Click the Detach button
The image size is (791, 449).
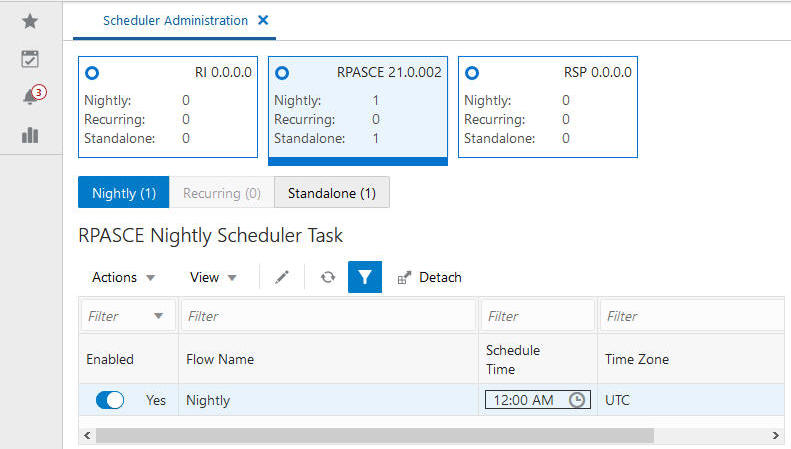pyautogui.click(x=430, y=277)
